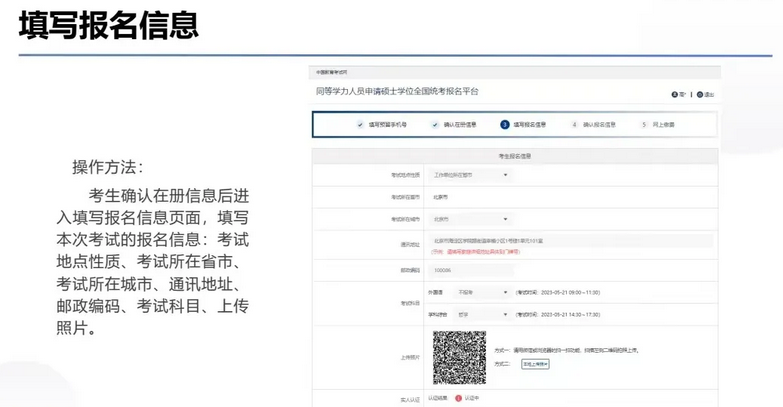Click the 考试所在省市 value 北京市
Screen dimensions: 783x407
[x=440, y=197]
